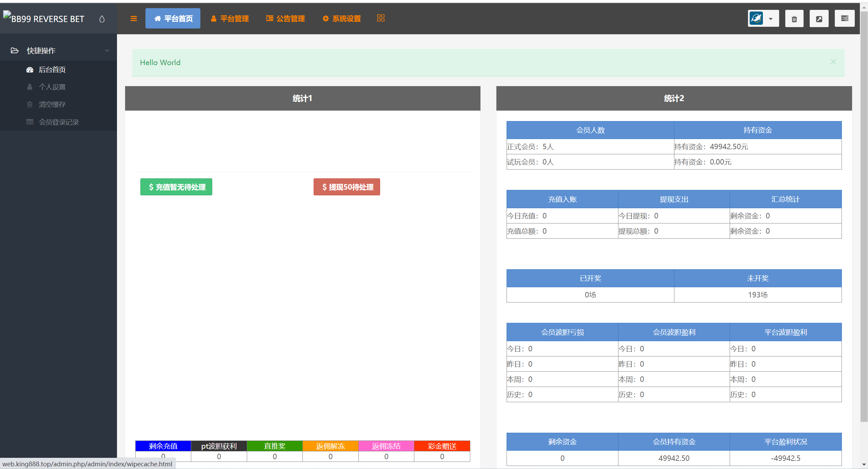Open the 系统设置 menu
The width and height of the screenshot is (868, 469).
[x=342, y=19]
